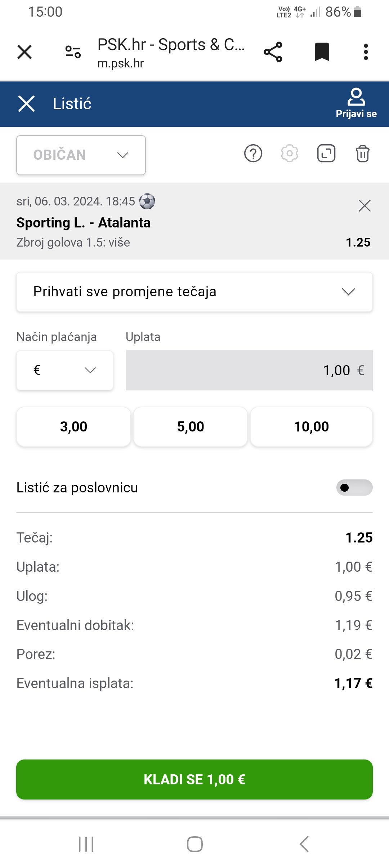Screen dimensions: 389x868
Task: Open bet slip settings gear
Action: (x=290, y=154)
